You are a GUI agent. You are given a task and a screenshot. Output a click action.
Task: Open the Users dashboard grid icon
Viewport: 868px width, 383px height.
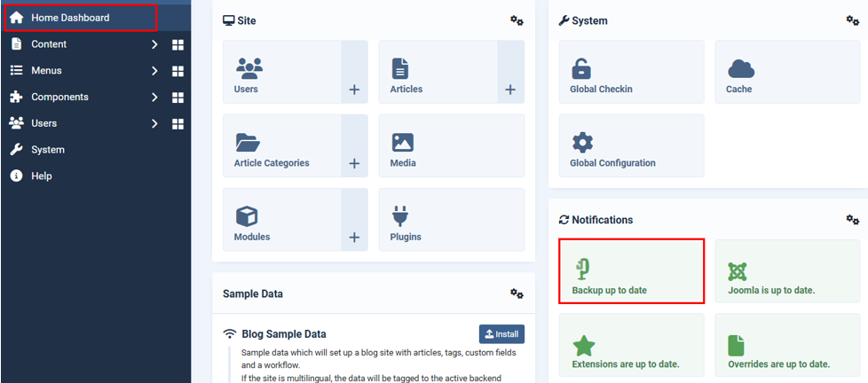[x=178, y=123]
